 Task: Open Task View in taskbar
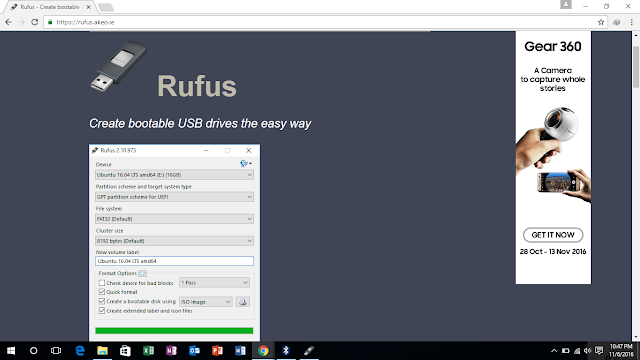56,351
